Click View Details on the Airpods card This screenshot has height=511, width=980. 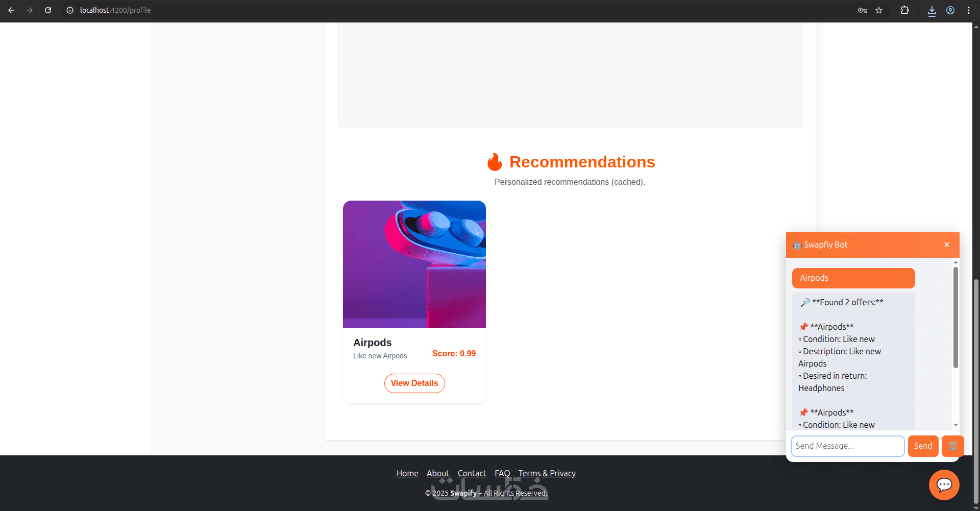coord(414,383)
